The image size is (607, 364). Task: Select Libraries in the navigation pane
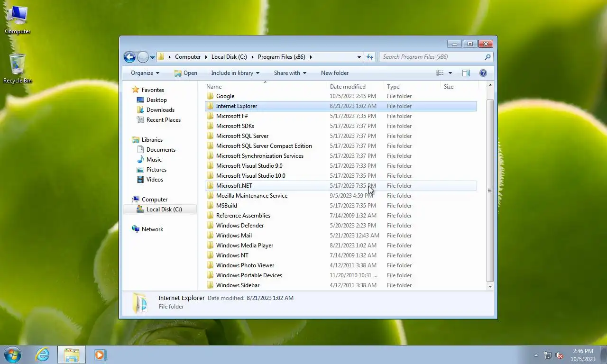point(152,140)
